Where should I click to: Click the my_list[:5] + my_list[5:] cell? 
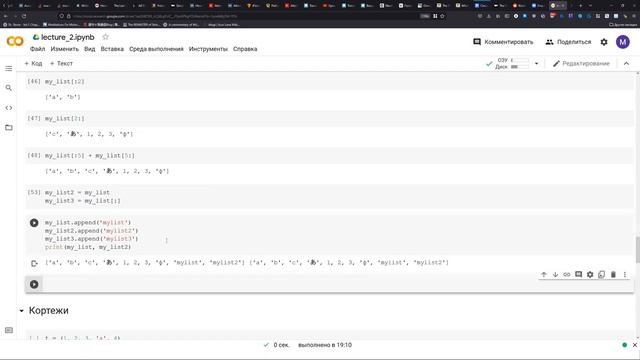click(330, 156)
